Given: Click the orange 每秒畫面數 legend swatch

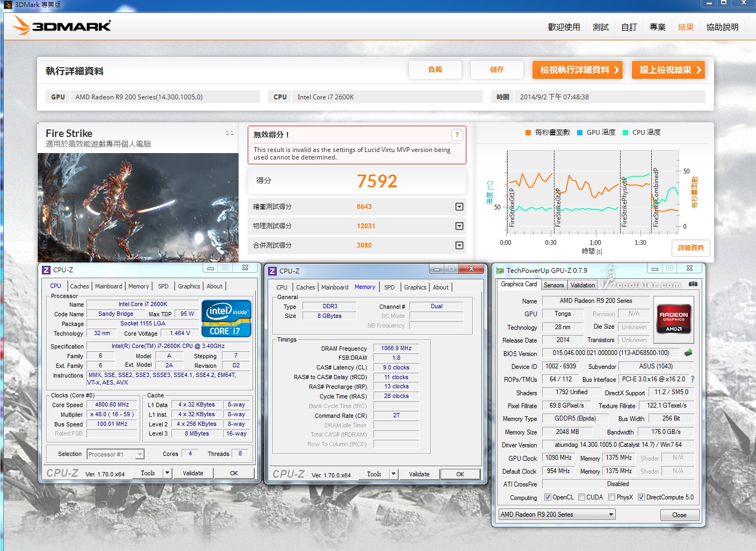Looking at the screenshot, I should [528, 133].
